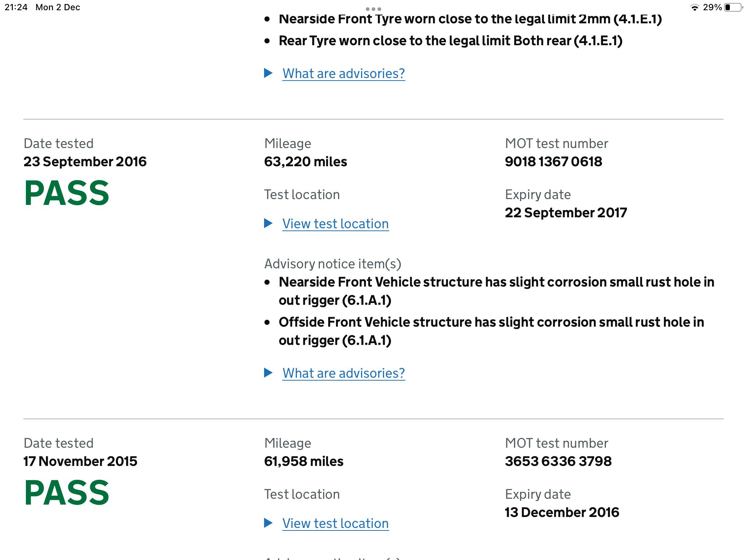Image resolution: width=747 pixels, height=560 pixels.
Task: Click MOT test number 9018 1367 0618
Action: (x=553, y=162)
